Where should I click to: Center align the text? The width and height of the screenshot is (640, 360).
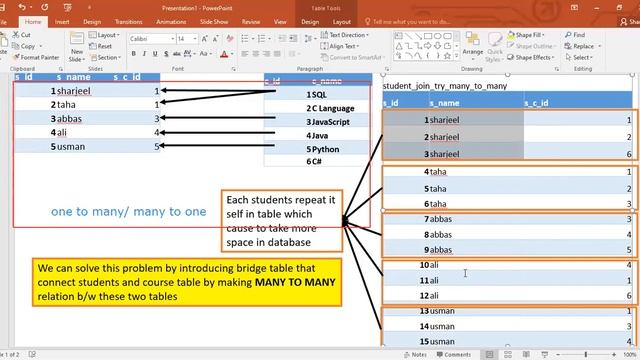pyautogui.click(x=256, y=54)
